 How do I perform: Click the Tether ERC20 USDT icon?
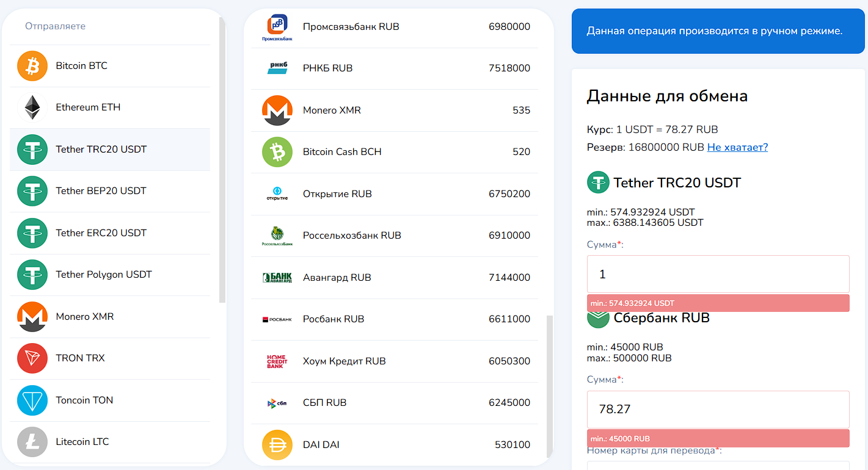(x=32, y=233)
